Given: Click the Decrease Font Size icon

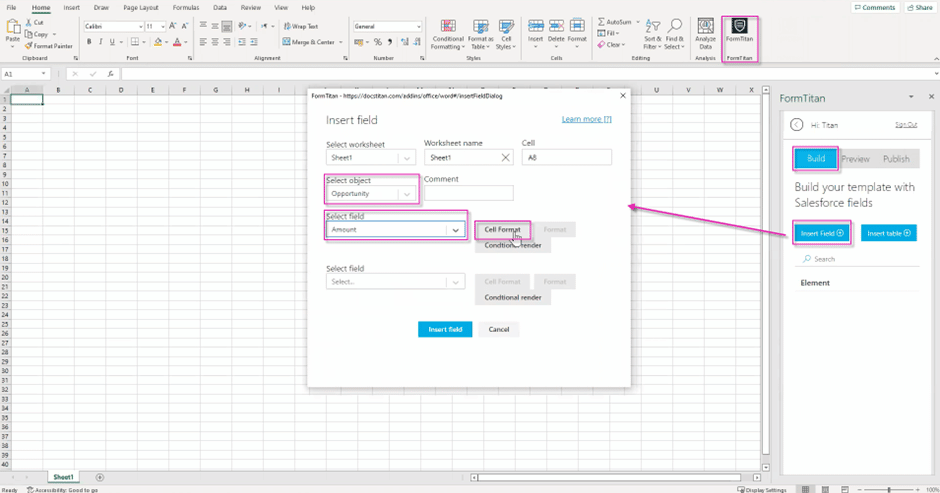Looking at the screenshot, I should click(184, 26).
